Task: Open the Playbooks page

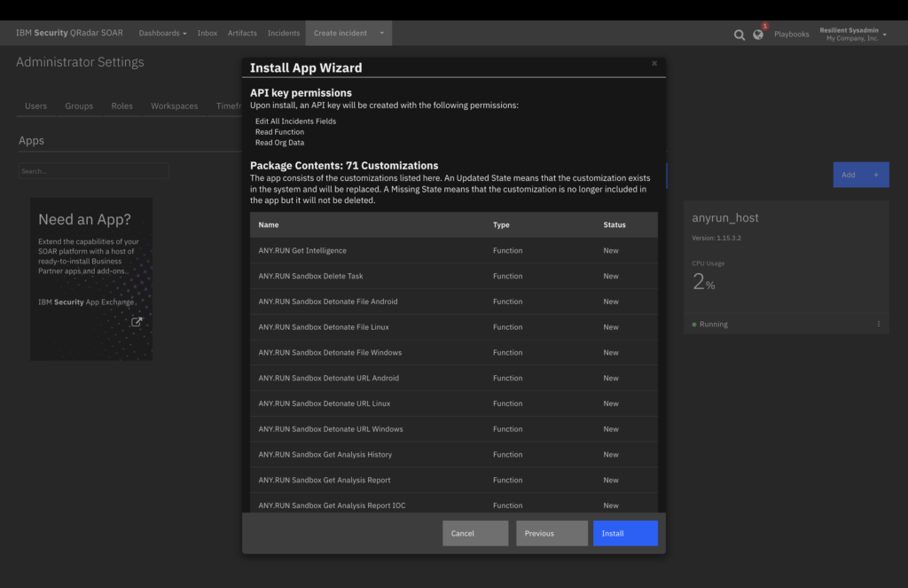Action: (792, 35)
